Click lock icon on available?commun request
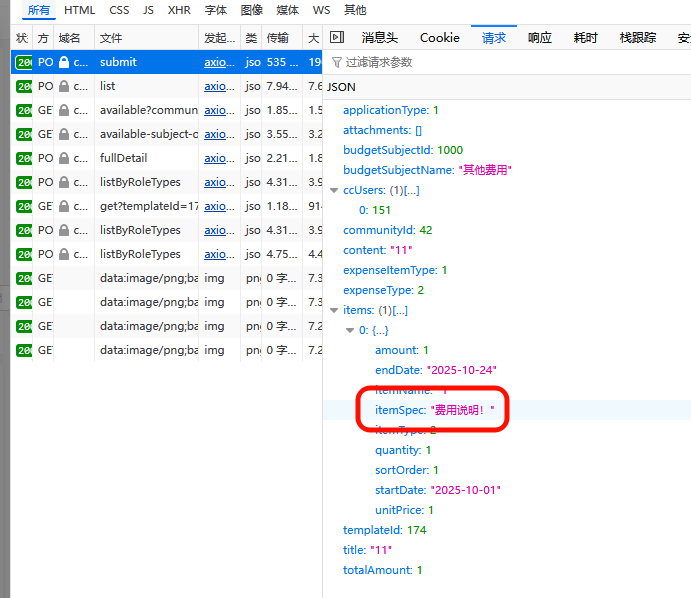Image resolution: width=691 pixels, height=598 pixels. click(65, 110)
